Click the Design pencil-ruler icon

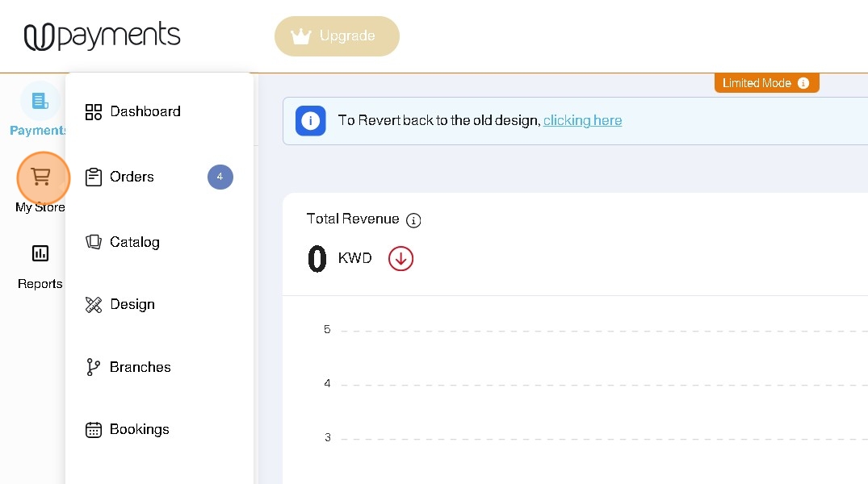tap(94, 305)
